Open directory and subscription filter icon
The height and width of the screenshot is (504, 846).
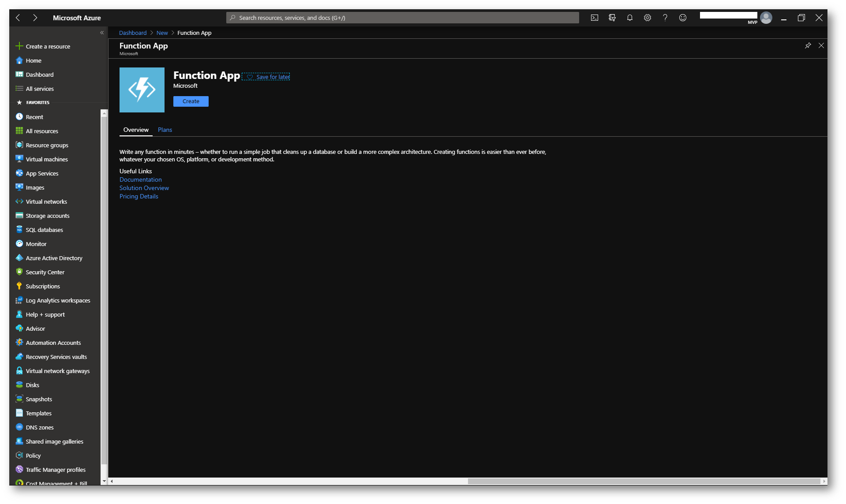click(612, 18)
